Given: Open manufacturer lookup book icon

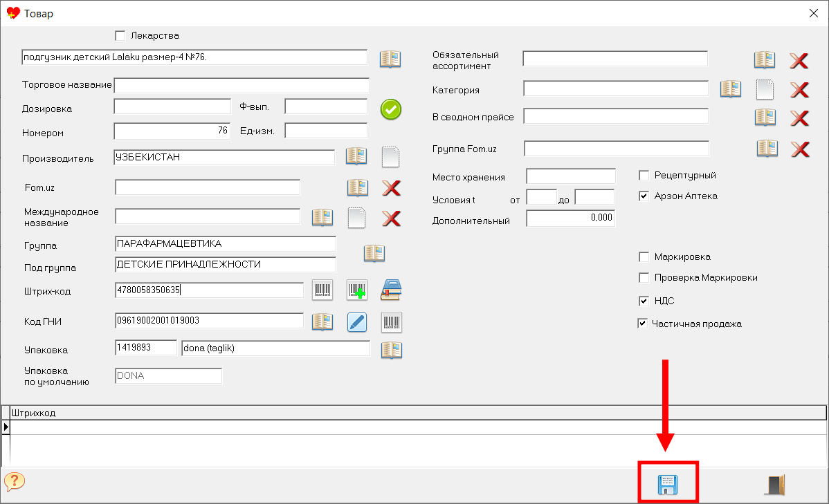Looking at the screenshot, I should coord(356,156).
